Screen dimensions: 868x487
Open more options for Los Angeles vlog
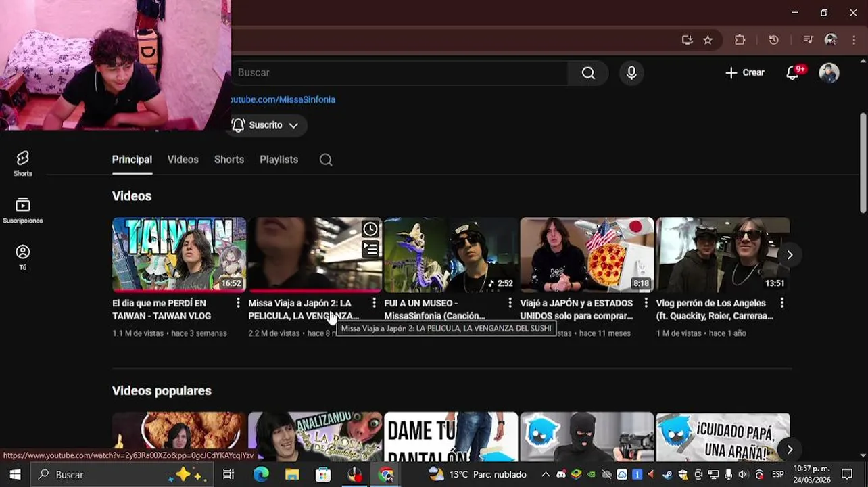pos(781,303)
